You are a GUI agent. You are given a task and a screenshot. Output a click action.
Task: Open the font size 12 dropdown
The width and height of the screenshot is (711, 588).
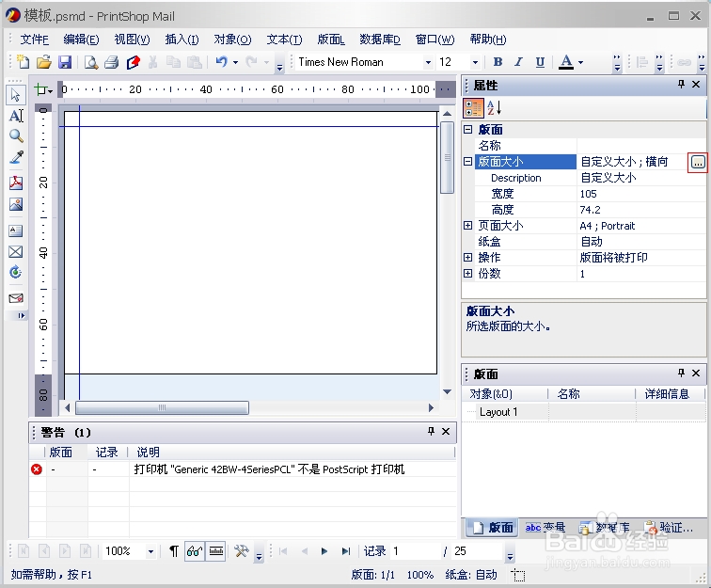pos(475,62)
